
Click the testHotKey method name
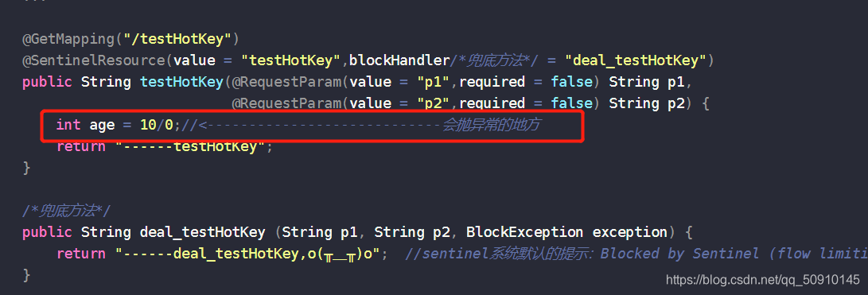tap(181, 82)
